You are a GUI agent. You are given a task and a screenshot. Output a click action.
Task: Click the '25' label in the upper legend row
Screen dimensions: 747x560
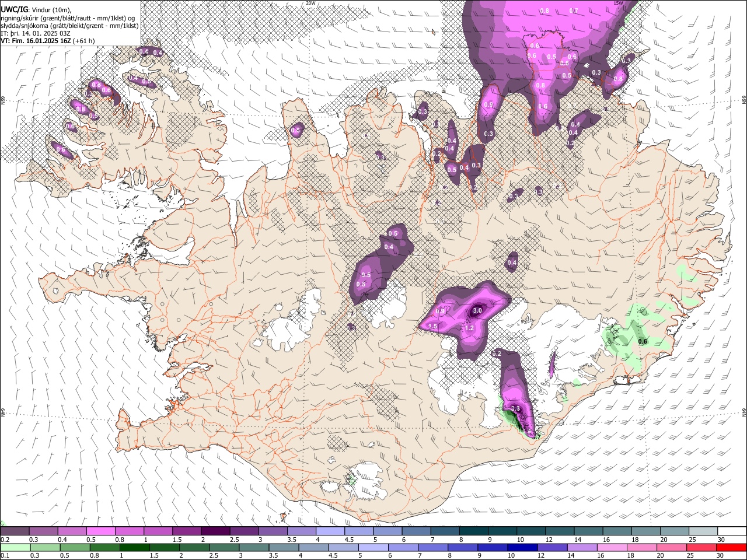[x=692, y=540]
